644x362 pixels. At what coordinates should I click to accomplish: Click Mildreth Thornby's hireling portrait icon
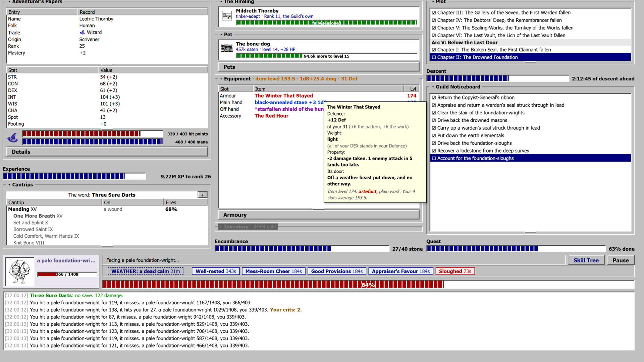227,16
